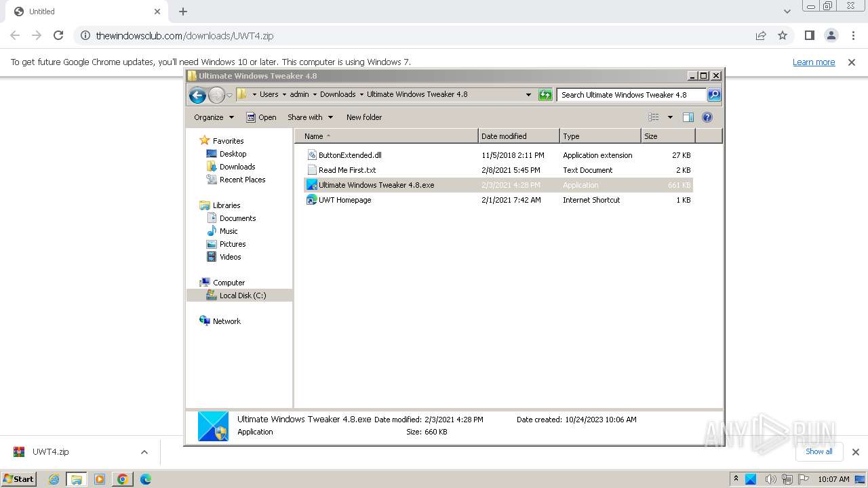Select the UWT Homepage shortcut icon
Image resolution: width=868 pixels, height=488 pixels.
pyautogui.click(x=312, y=200)
